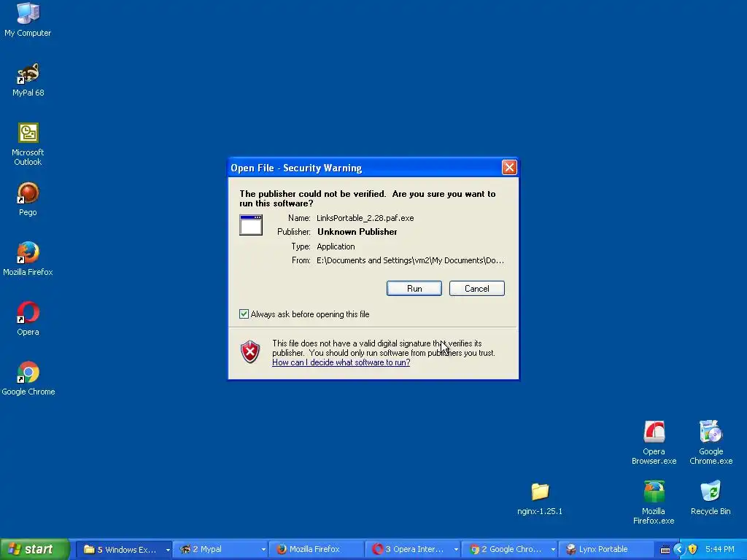The image size is (747, 560).
Task: Click the red shield warning icon
Action: tap(250, 352)
